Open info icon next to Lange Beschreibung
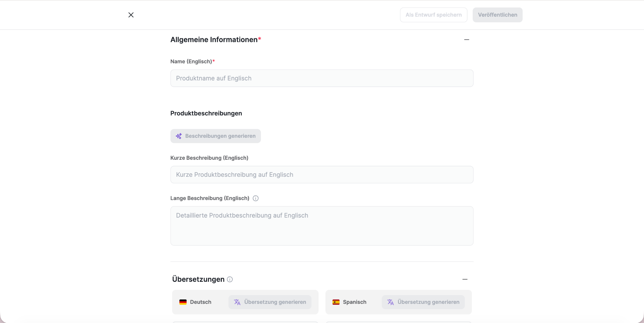 (x=256, y=198)
